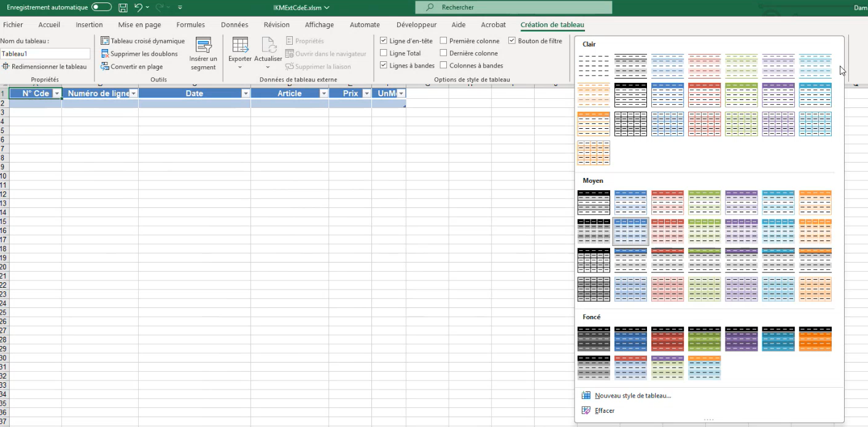Click Nouveau style de tableau...
The height and width of the screenshot is (427, 868).
(632, 396)
